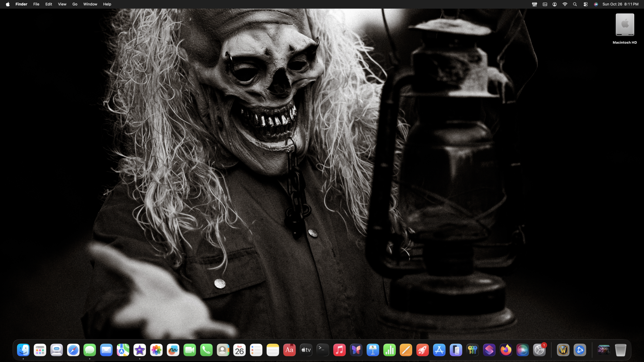
Task: Launch Firefox browser
Action: (x=506, y=350)
